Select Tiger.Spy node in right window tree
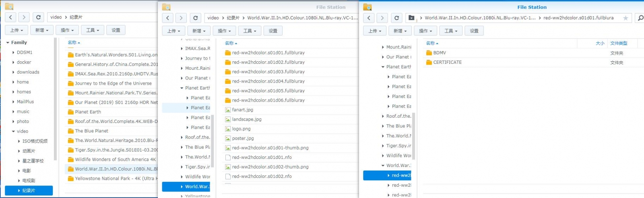This screenshot has width=644, height=198. 399,146
